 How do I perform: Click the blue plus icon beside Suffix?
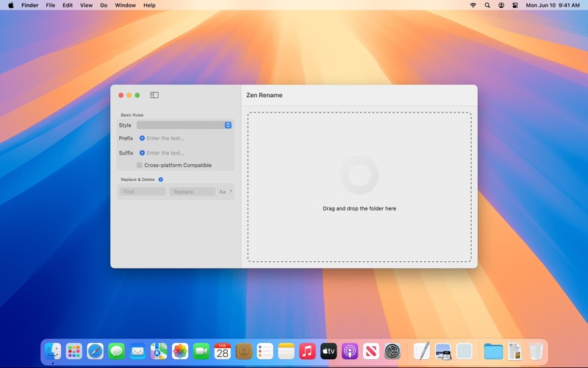142,153
